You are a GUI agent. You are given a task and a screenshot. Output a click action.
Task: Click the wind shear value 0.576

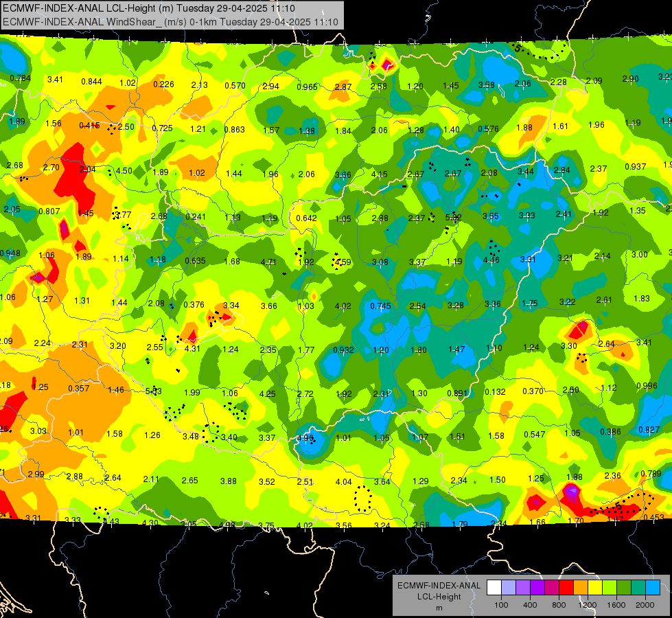coord(488,128)
